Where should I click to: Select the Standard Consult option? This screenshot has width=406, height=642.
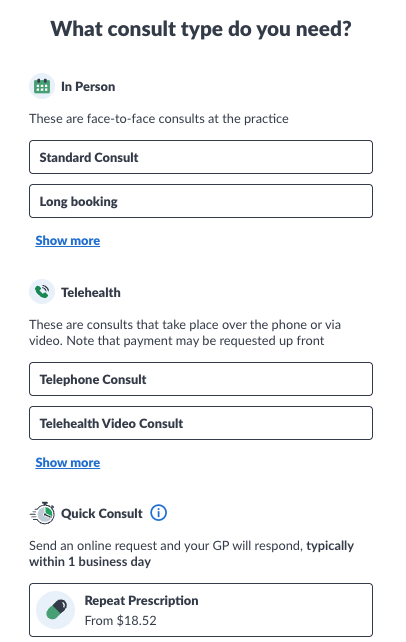pos(201,157)
